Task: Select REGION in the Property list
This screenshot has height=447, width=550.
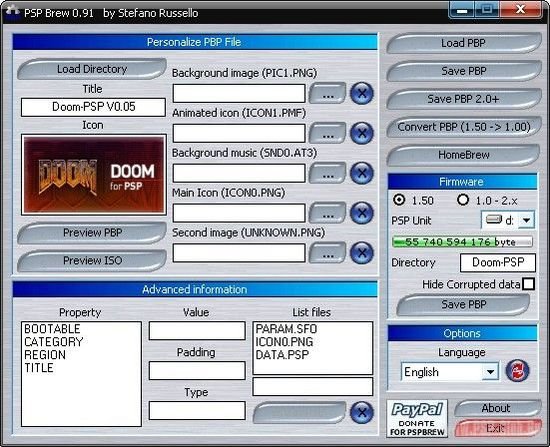Action: click(x=45, y=355)
